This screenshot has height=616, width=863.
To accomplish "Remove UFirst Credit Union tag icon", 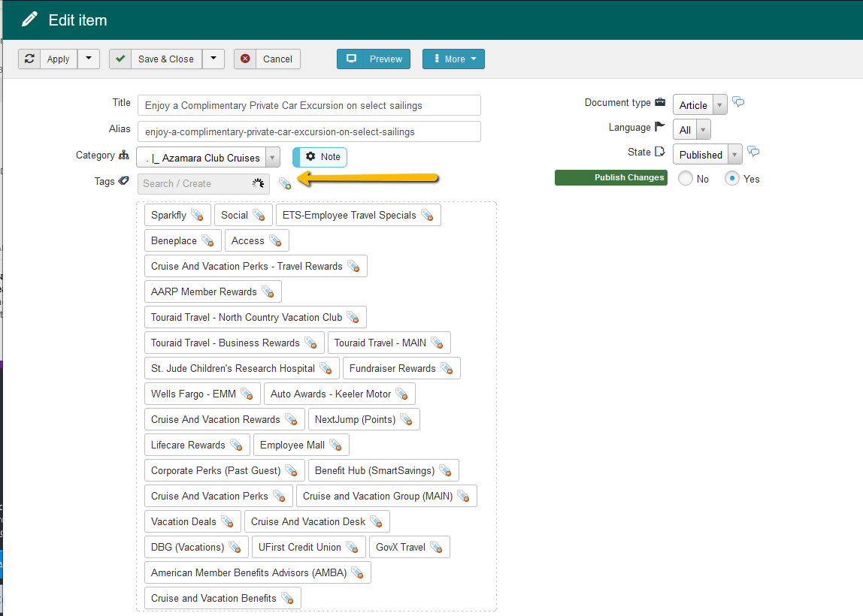I will [352, 547].
